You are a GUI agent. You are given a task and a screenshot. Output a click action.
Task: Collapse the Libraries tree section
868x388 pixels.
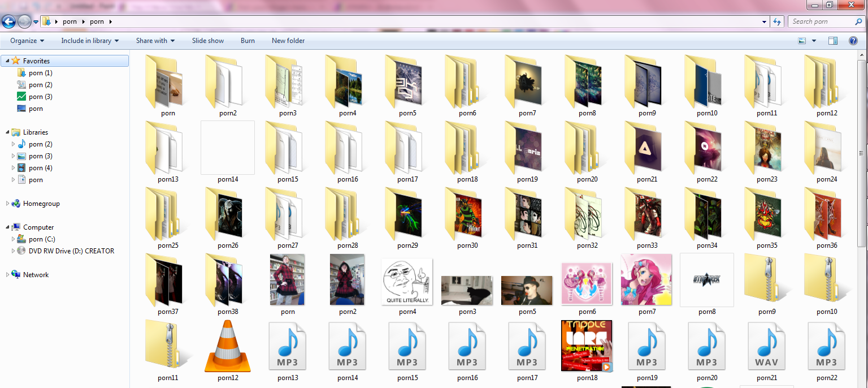7,132
